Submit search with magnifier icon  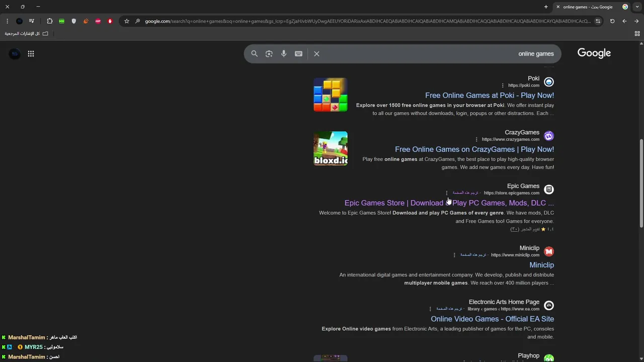coord(254,54)
